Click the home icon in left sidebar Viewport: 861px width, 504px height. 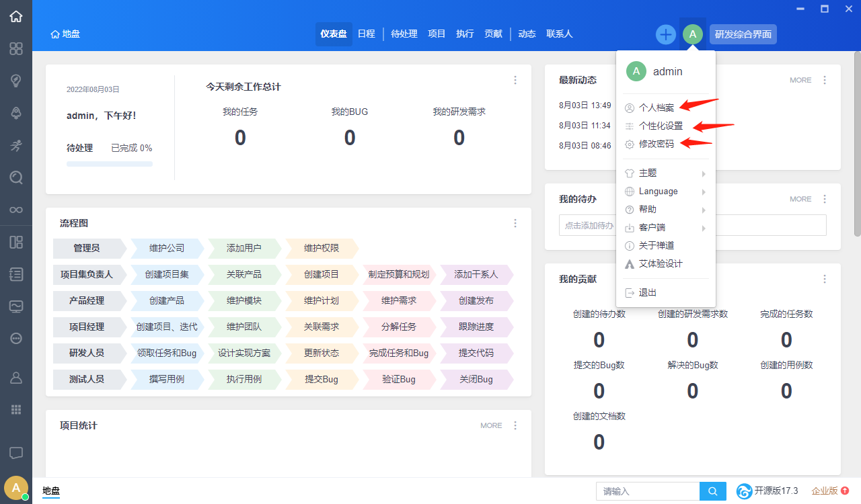16,16
